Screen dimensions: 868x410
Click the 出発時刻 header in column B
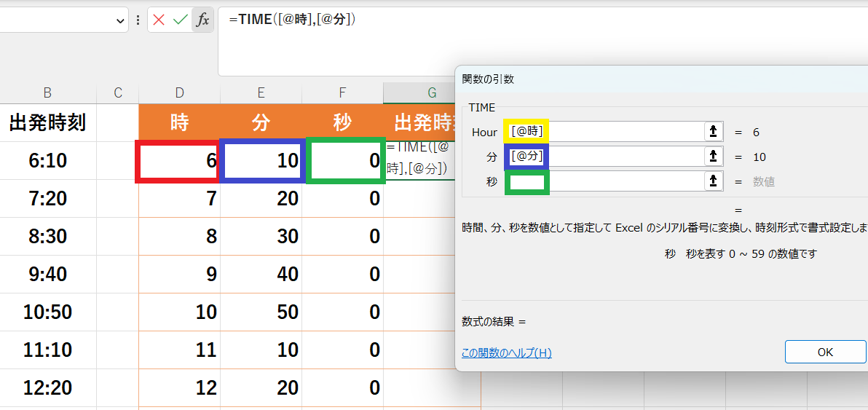tap(47, 122)
